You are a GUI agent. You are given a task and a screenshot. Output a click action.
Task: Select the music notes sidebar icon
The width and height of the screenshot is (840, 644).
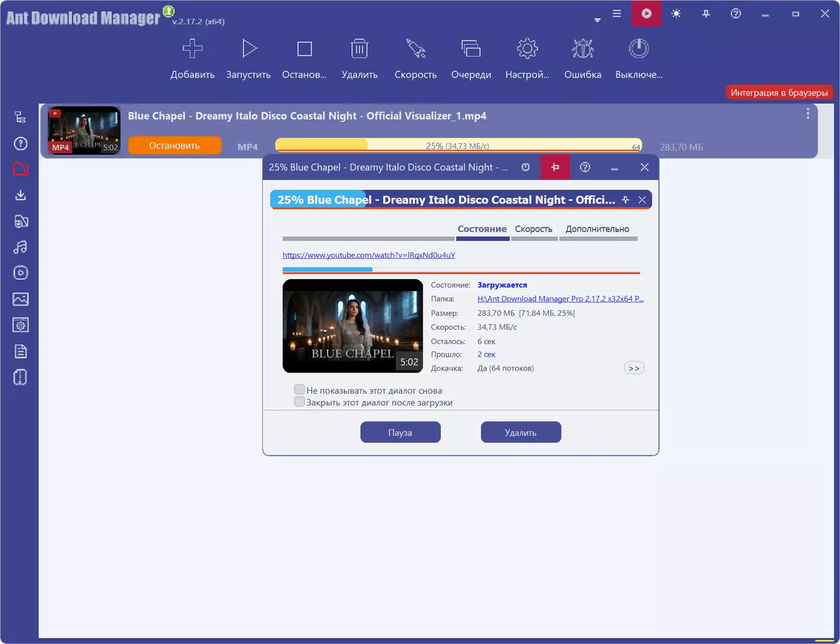(20, 247)
